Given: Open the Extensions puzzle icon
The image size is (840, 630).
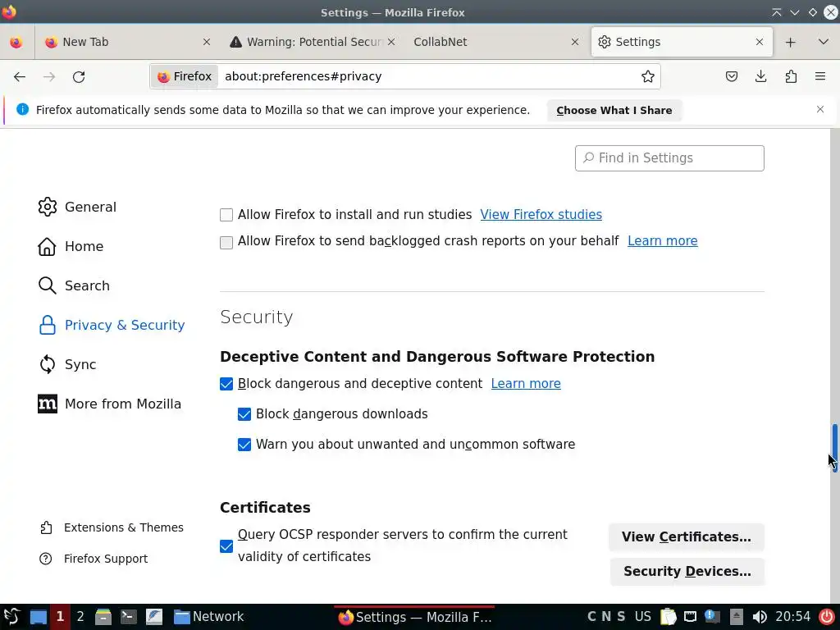Looking at the screenshot, I should 791,76.
